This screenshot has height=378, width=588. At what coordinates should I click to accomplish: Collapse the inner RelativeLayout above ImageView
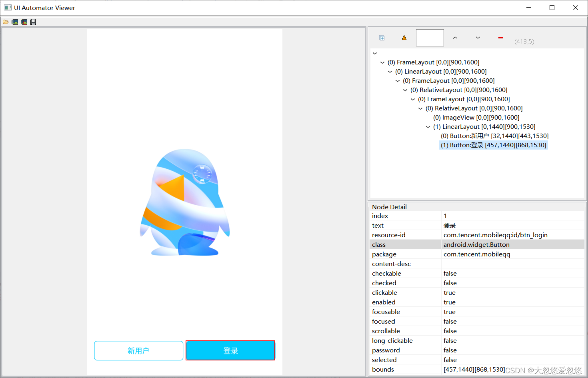(x=420, y=108)
